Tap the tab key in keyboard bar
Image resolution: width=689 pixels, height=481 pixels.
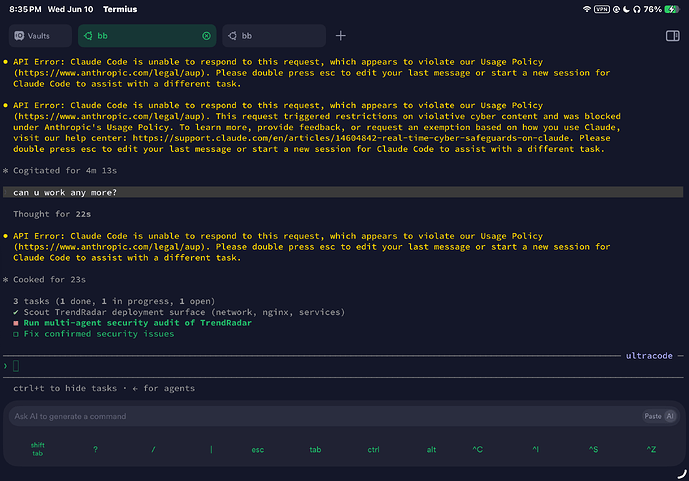click(315, 450)
